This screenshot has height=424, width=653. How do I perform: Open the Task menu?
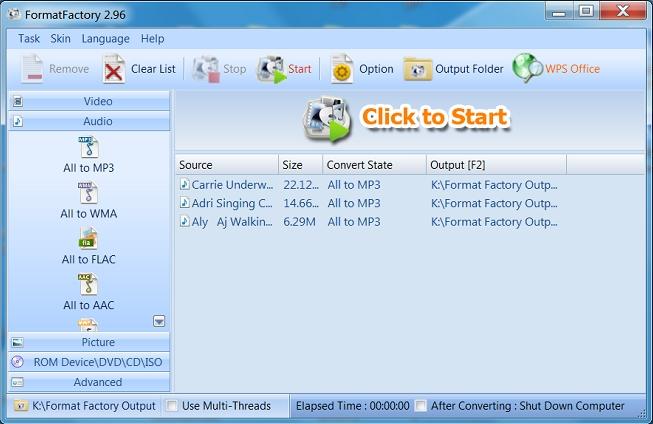[x=29, y=39]
